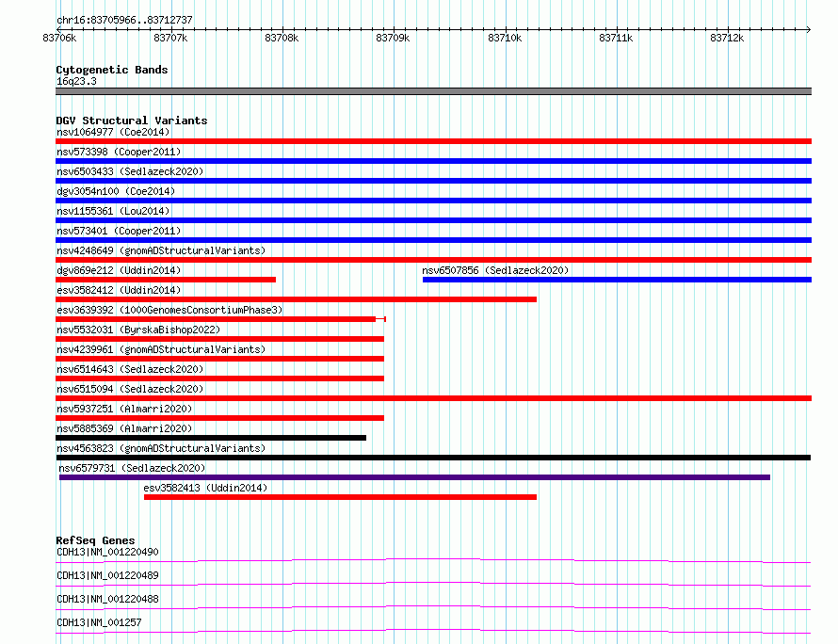Click red bar under nsv4239961
The height and width of the screenshot is (644, 838).
pyautogui.click(x=219, y=359)
